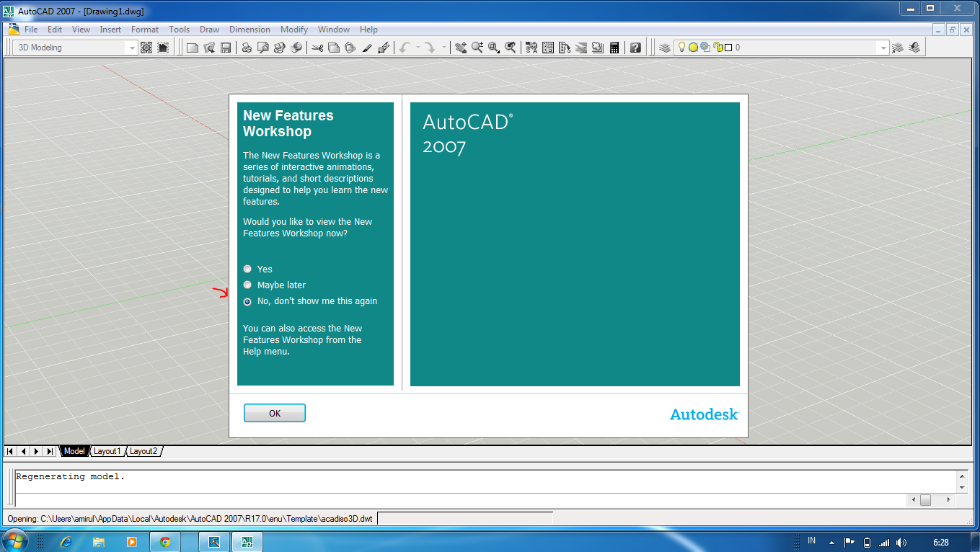Viewport: 980px width, 552px height.
Task: Open the Windows Start button
Action: click(15, 541)
